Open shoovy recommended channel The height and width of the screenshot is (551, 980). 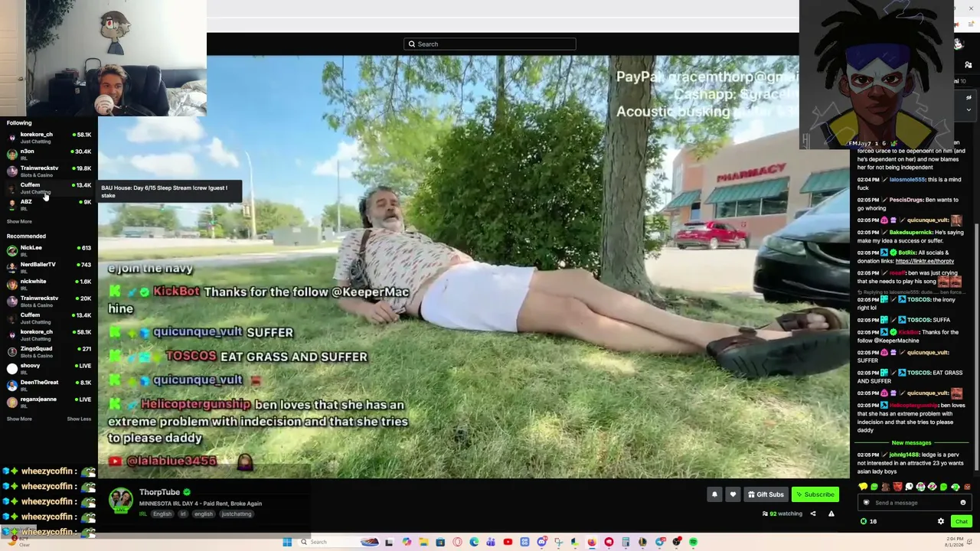[49, 369]
